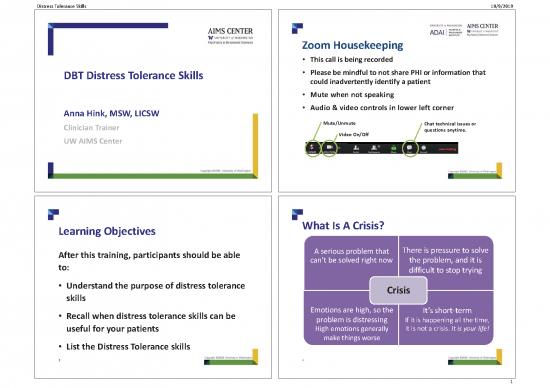This screenshot has width=550, height=388.
Task: Click bullet 'This call is being recorded'
Action: [x=351, y=59]
